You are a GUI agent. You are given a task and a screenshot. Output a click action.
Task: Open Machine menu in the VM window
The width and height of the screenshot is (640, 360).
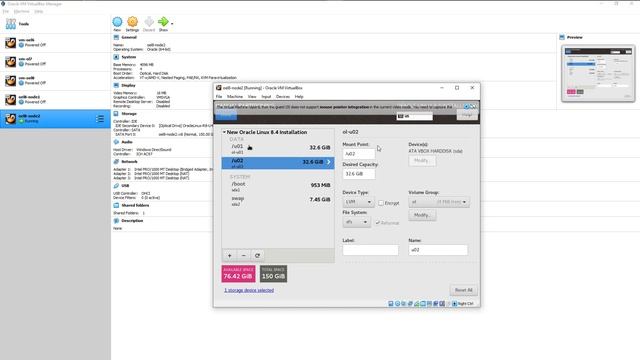click(x=235, y=97)
